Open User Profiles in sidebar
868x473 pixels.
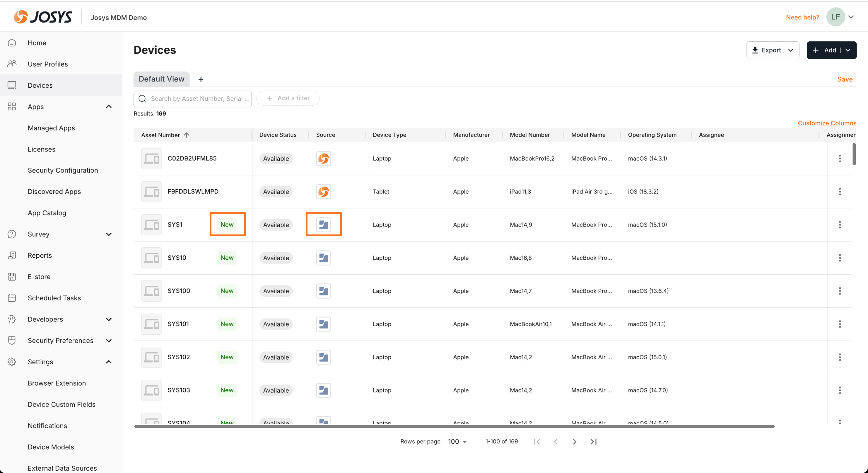[x=47, y=64]
